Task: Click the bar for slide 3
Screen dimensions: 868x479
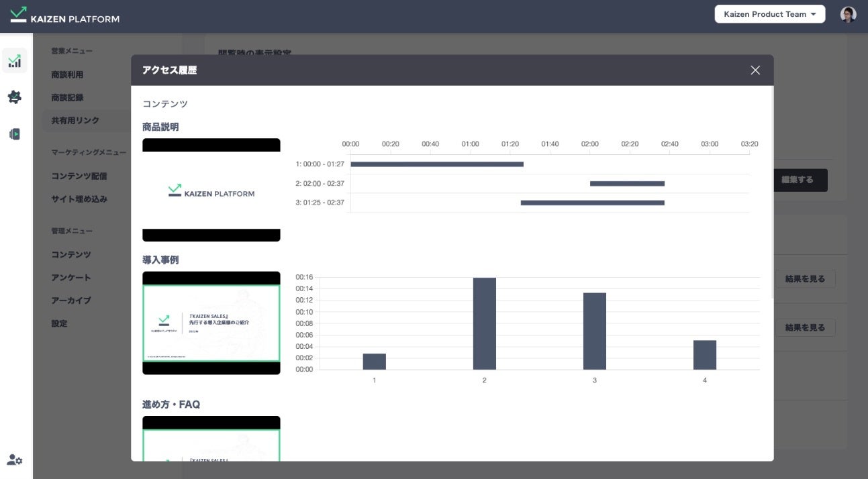Action: point(595,331)
